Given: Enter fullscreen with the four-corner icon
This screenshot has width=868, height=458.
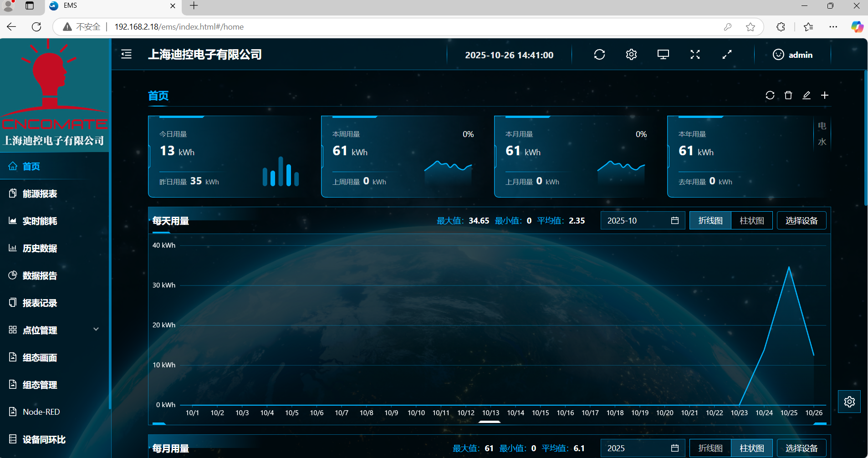Looking at the screenshot, I should pyautogui.click(x=695, y=55).
